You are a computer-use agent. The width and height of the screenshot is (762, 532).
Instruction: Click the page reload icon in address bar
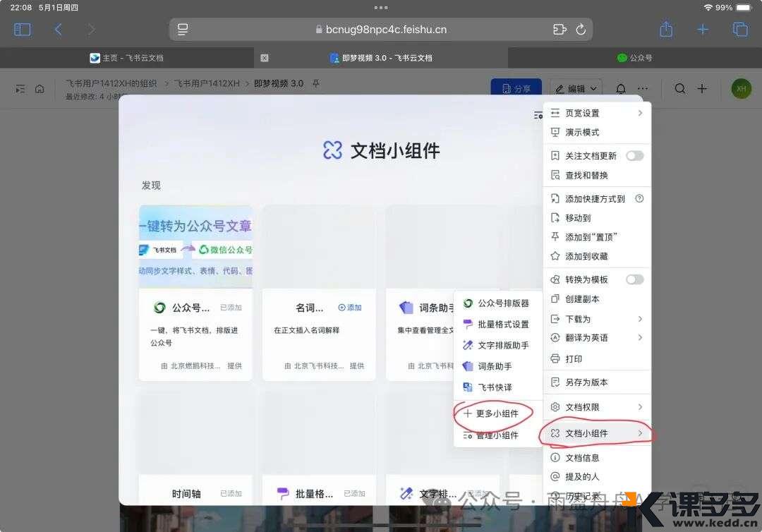[x=581, y=30]
